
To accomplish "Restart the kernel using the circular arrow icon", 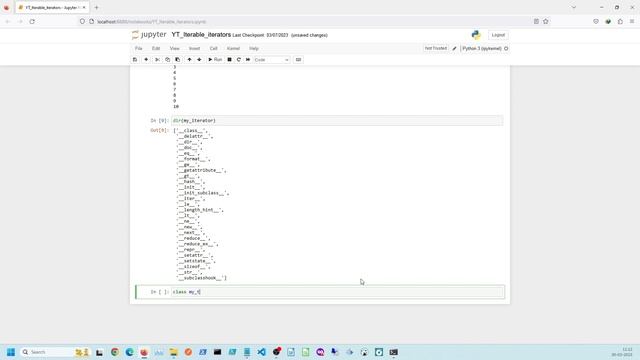I will [x=239, y=60].
